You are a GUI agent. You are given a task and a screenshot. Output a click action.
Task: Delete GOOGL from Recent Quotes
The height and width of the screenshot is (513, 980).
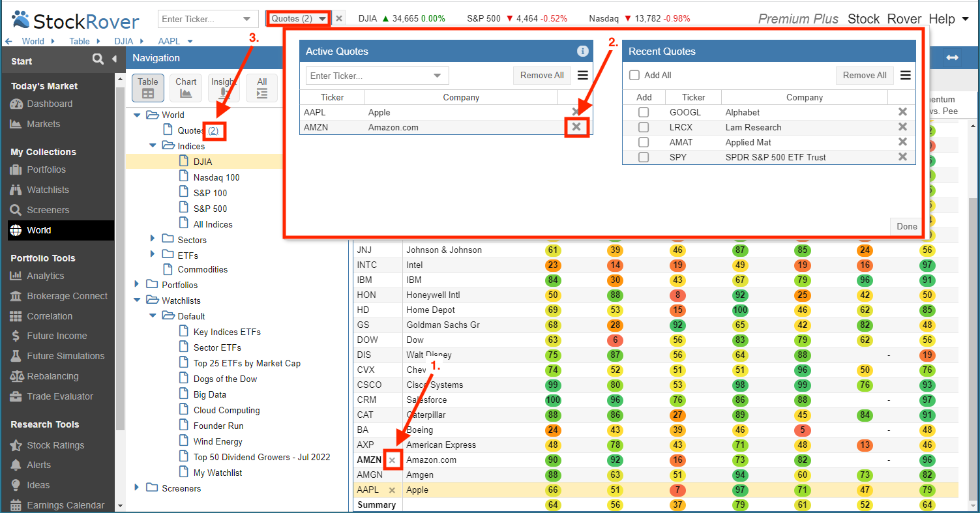[x=902, y=112]
